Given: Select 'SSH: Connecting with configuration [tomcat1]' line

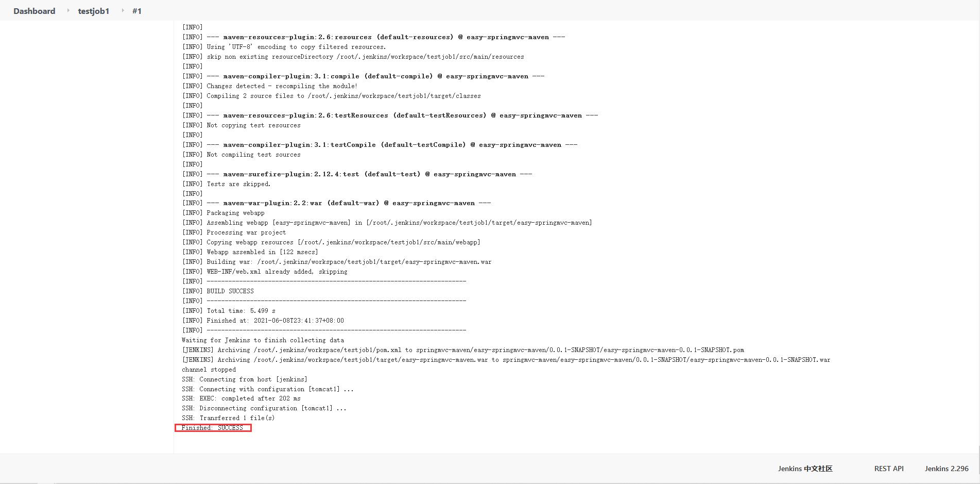Looking at the screenshot, I should pyautogui.click(x=268, y=389).
